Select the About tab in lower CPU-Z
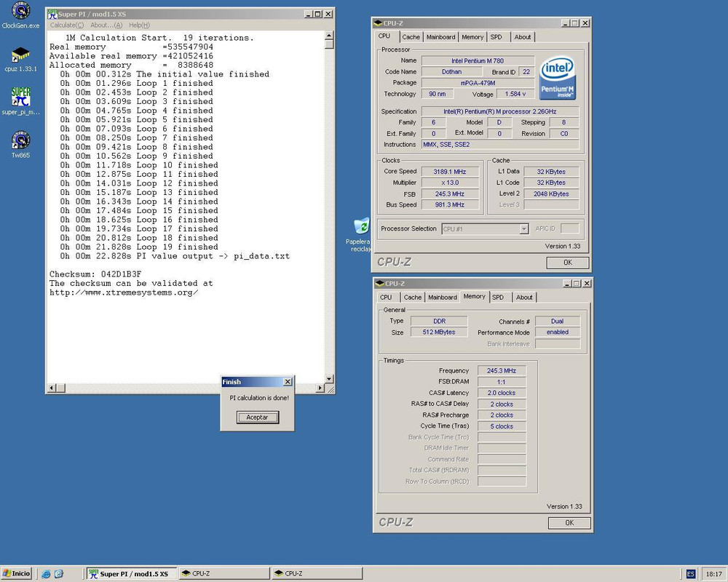728x582 pixels. [x=524, y=298]
